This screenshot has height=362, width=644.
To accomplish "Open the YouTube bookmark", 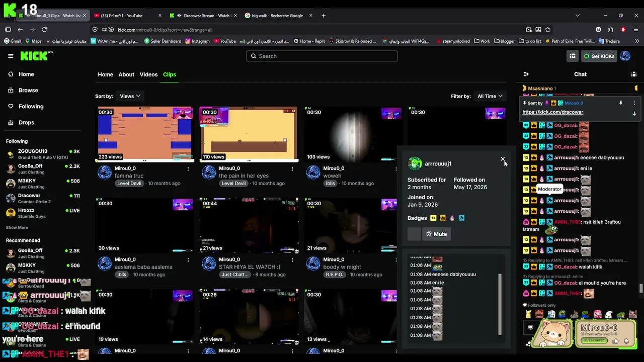I will pos(224,41).
